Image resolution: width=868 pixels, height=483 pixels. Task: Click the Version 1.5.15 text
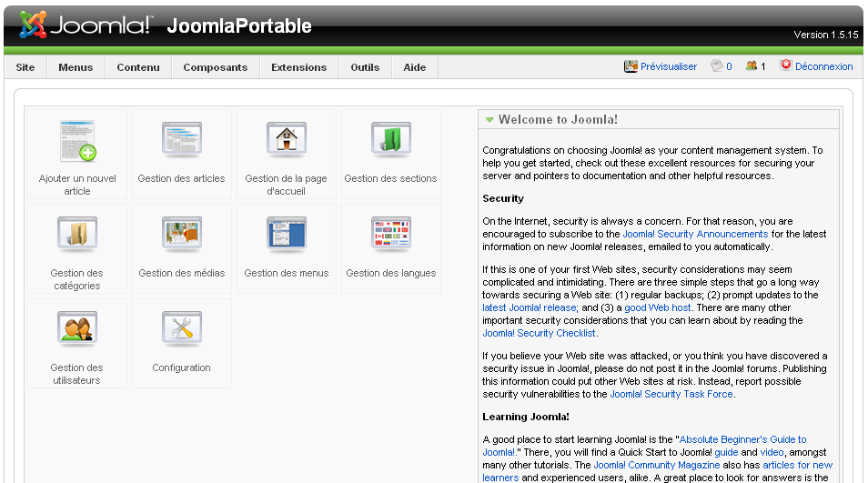pos(826,35)
